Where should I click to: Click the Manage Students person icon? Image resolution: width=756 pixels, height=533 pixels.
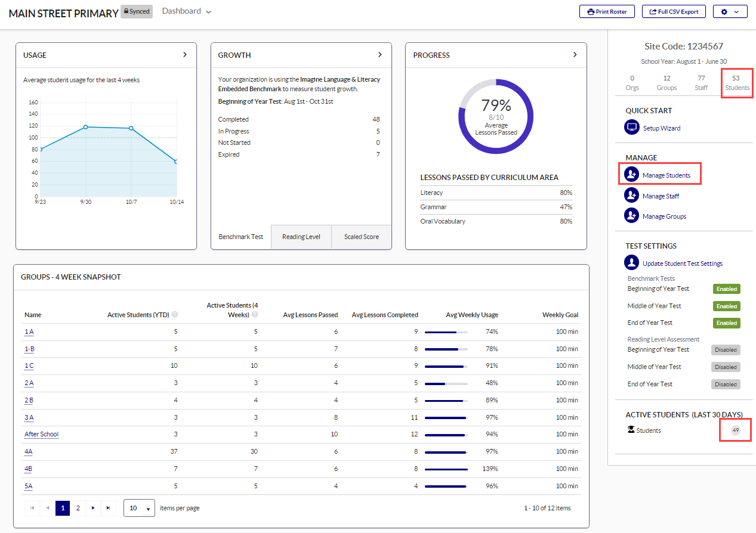(x=631, y=175)
